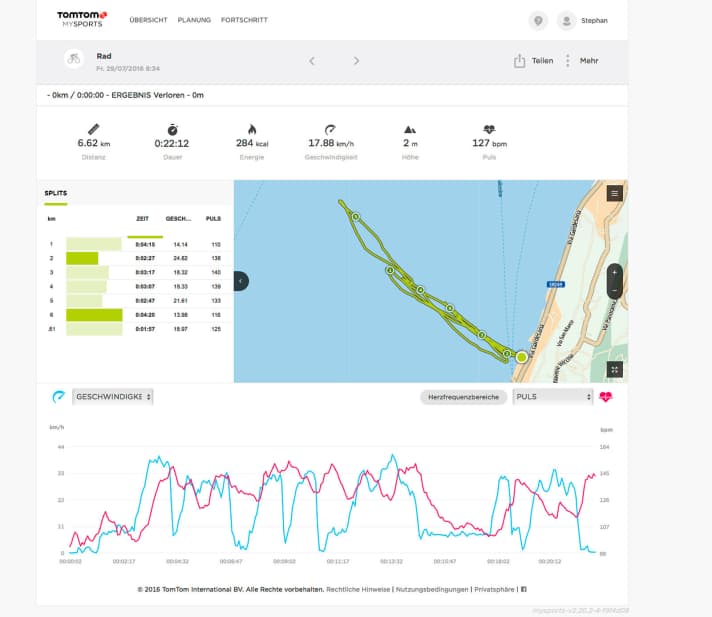
Task: Expand the map to fullscreen
Action: point(615,369)
